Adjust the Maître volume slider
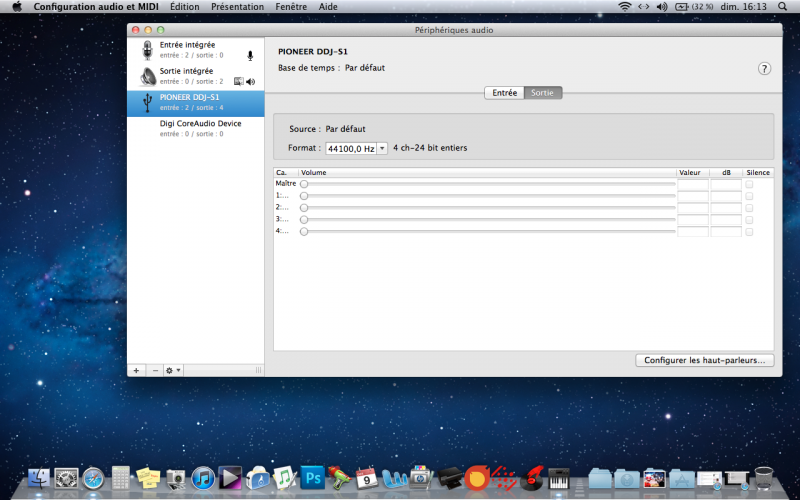 tap(488, 184)
